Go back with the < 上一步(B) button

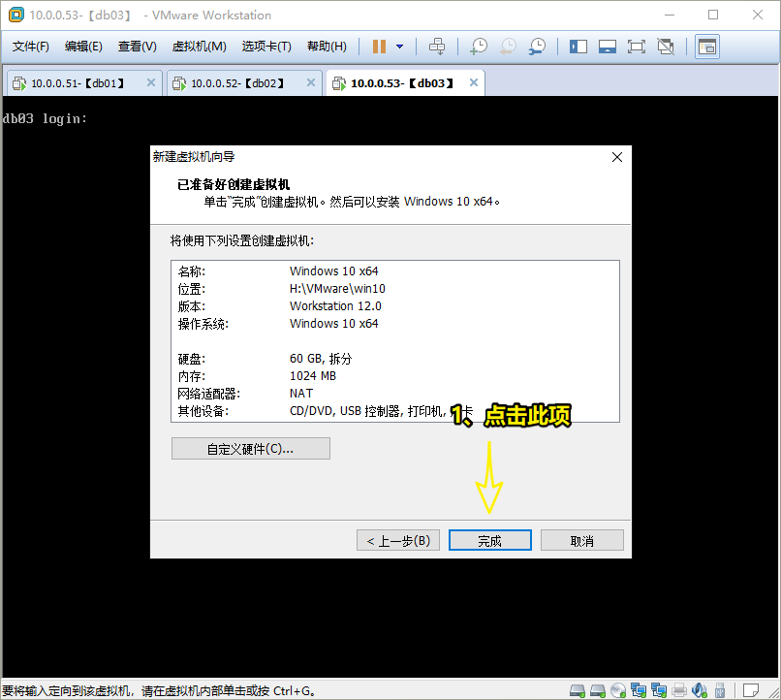point(398,541)
